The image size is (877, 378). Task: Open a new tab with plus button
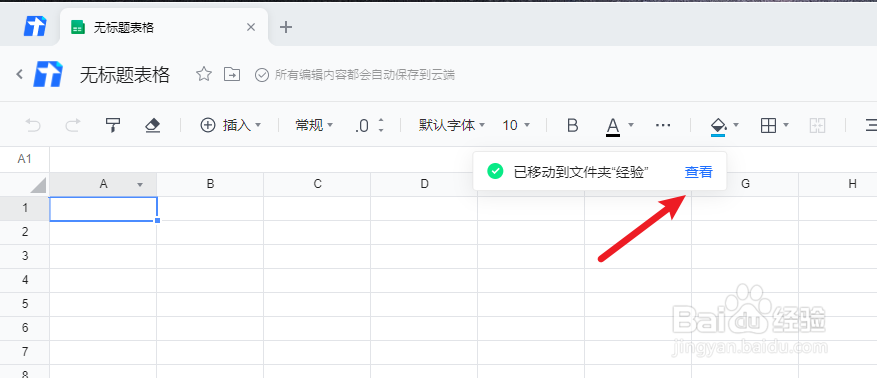[x=286, y=27]
